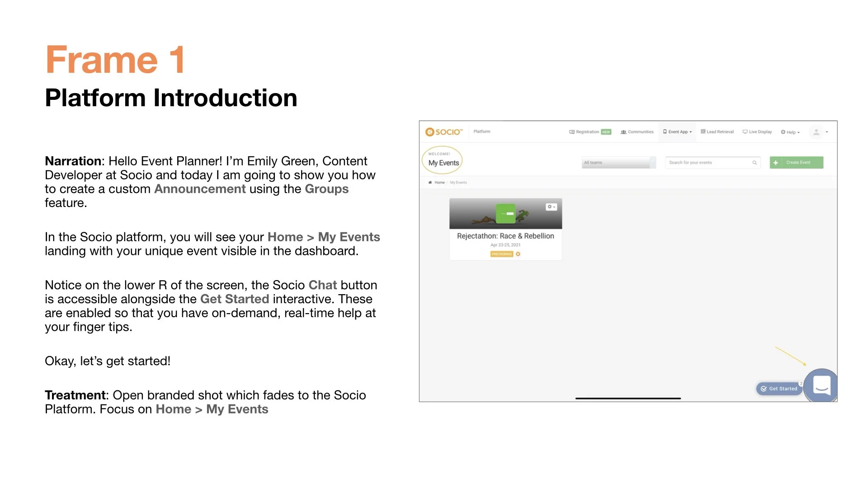This screenshot has height=488, width=868.
Task: Click the Home breadcrumb house icon
Action: click(x=430, y=183)
